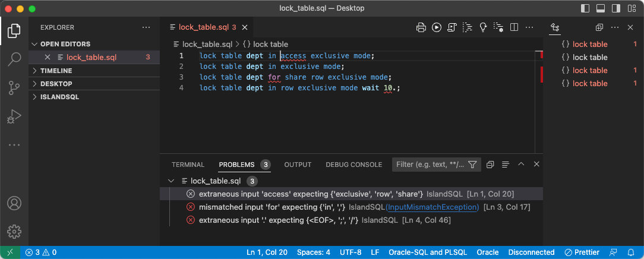Viewport: 644px width, 259px height.
Task: Show additional views ellipsis in activity bar
Action: click(14, 145)
